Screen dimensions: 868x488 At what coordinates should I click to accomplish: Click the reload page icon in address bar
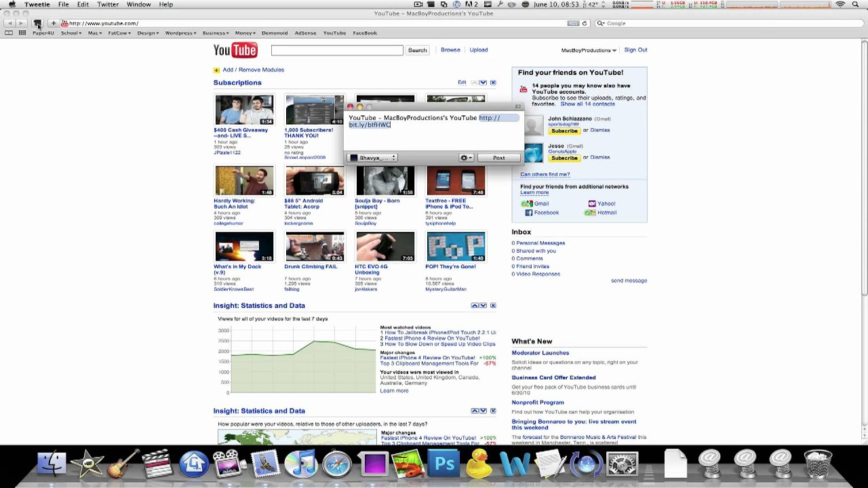point(584,23)
